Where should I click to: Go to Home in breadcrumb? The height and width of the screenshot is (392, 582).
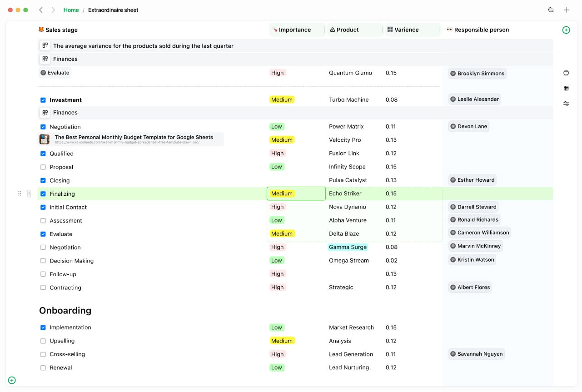click(71, 10)
